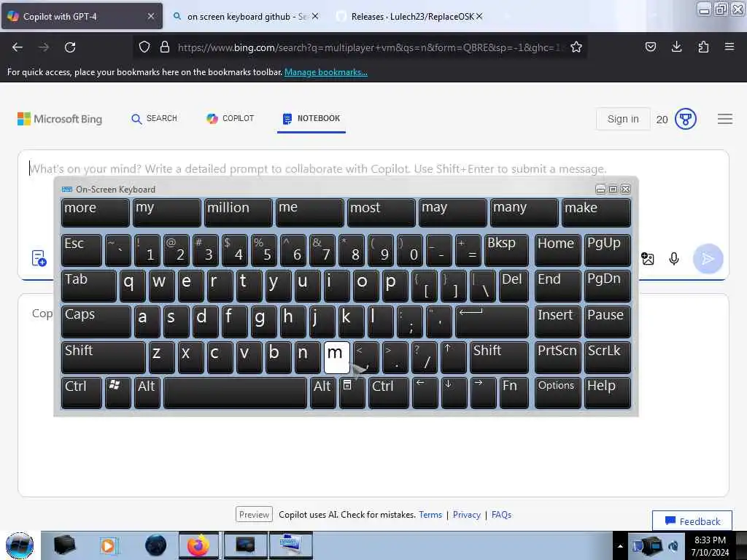Reload the page with the refresh icon
The height and width of the screenshot is (560, 747).
(70, 47)
